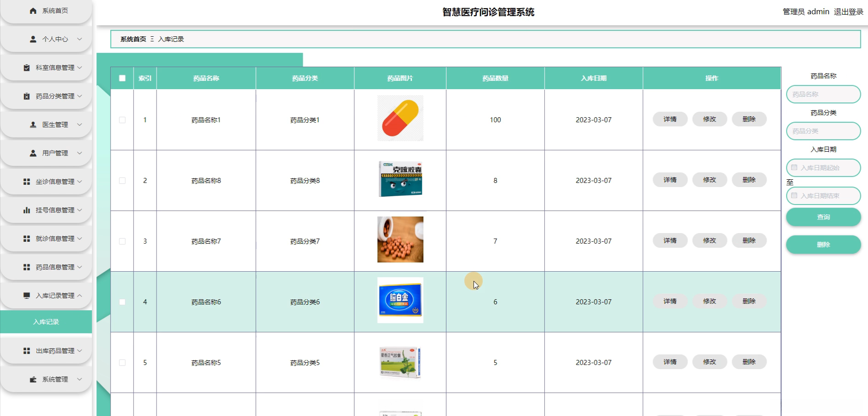Screen dimensions: 868x416
Task: Click the home icon beside 系统首页
Action: (x=33, y=11)
